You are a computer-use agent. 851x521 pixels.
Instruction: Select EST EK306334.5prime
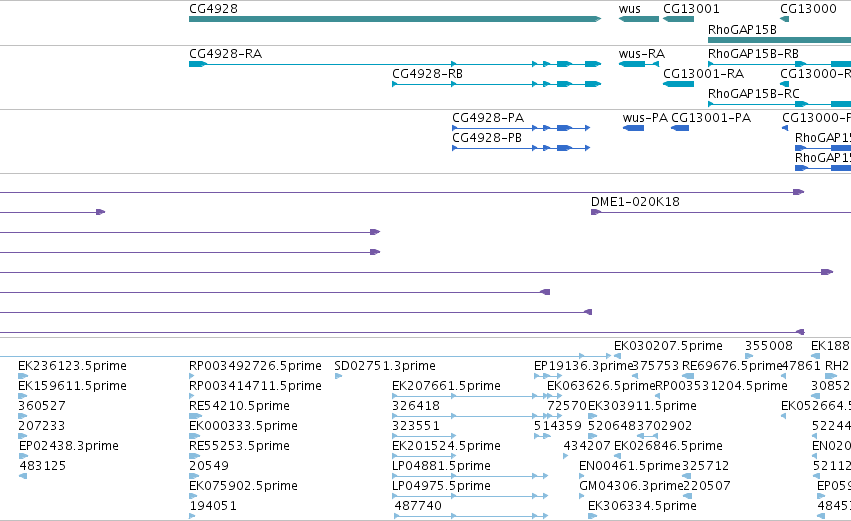[642, 506]
